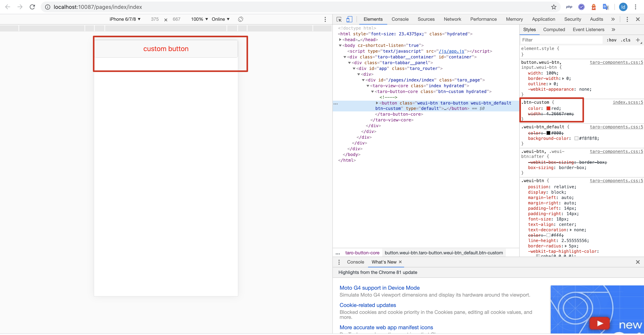
Task: Switch to the Network tab
Action: click(x=452, y=19)
